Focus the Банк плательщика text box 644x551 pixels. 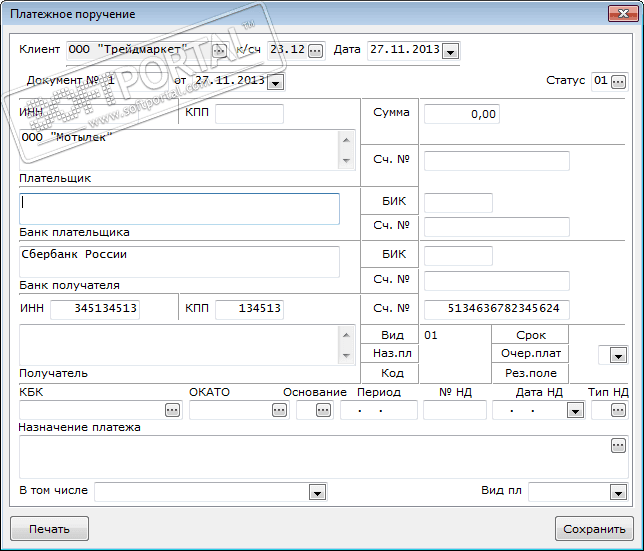[180, 208]
